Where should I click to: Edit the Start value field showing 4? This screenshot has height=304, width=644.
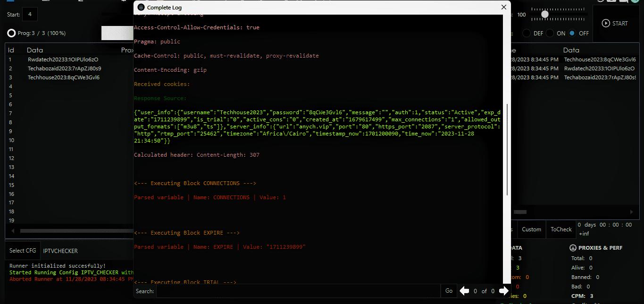(30, 14)
